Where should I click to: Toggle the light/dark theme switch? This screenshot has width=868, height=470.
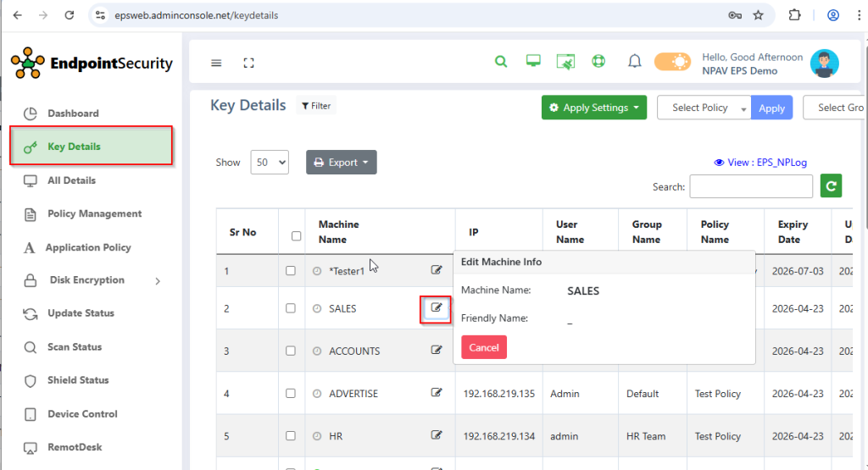click(672, 62)
